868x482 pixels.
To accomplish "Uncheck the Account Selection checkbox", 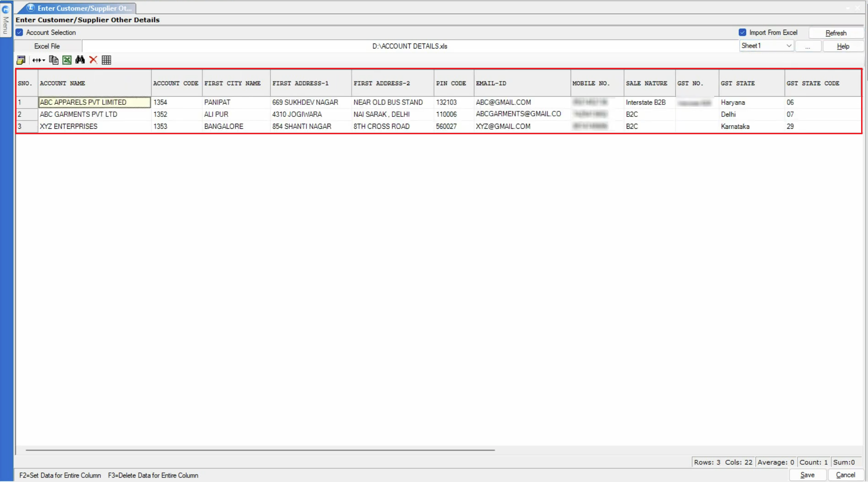I will point(19,33).
